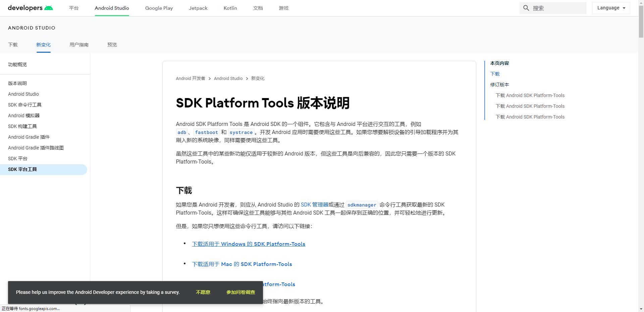Image resolution: width=644 pixels, height=312 pixels.
Task: Open Android Studio sidebar entry
Action: click(23, 94)
